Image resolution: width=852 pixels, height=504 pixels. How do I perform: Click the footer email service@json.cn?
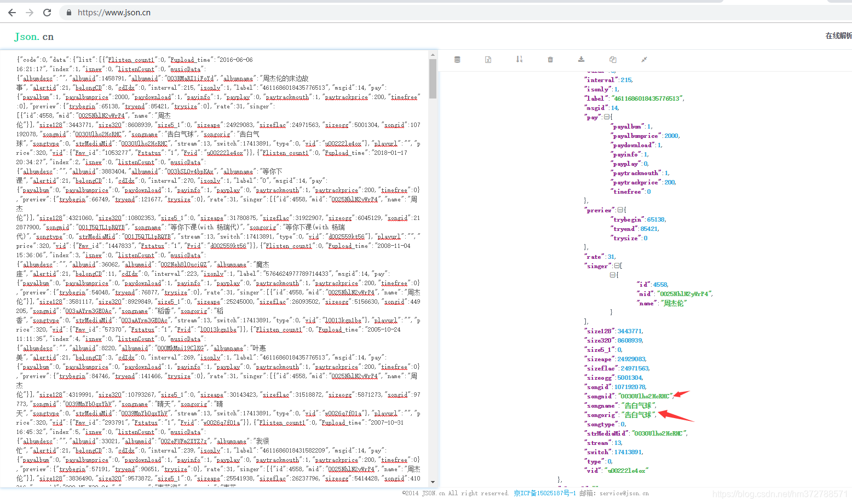[x=624, y=493]
